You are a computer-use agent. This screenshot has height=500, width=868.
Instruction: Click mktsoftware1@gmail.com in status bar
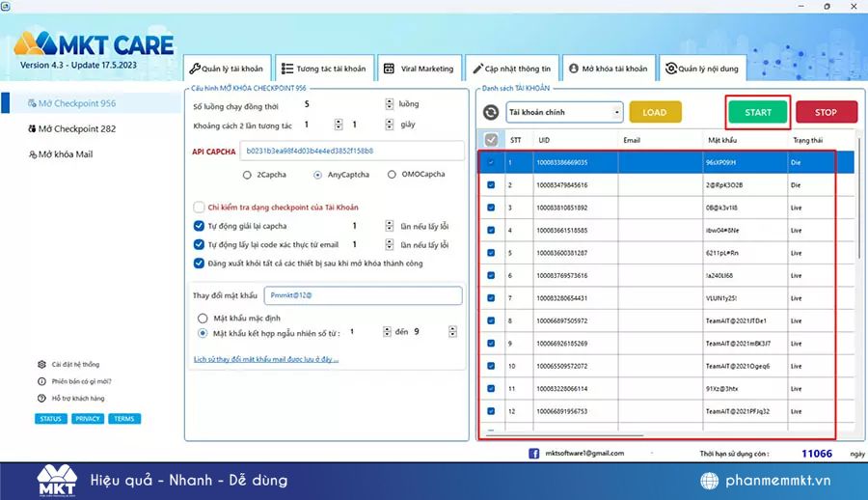tap(584, 454)
